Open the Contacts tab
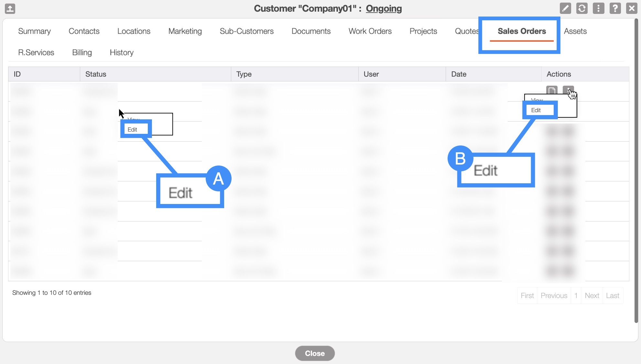Screen dimensions: 641x364 click(x=84, y=31)
